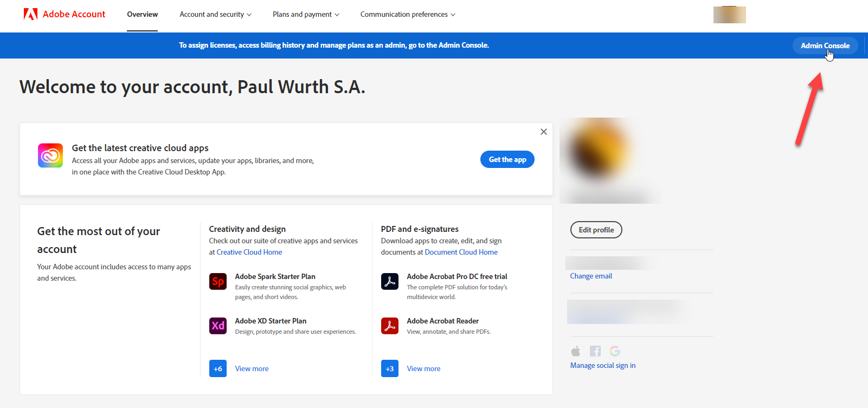Click the +3 PDF apps badge
The height and width of the screenshot is (408, 868).
point(390,368)
